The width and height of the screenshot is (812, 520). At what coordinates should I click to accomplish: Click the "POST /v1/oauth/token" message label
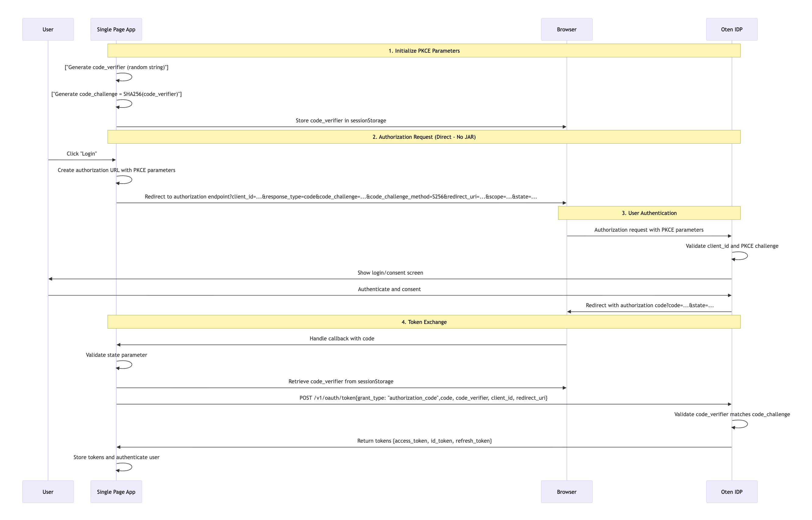pyautogui.click(x=423, y=398)
